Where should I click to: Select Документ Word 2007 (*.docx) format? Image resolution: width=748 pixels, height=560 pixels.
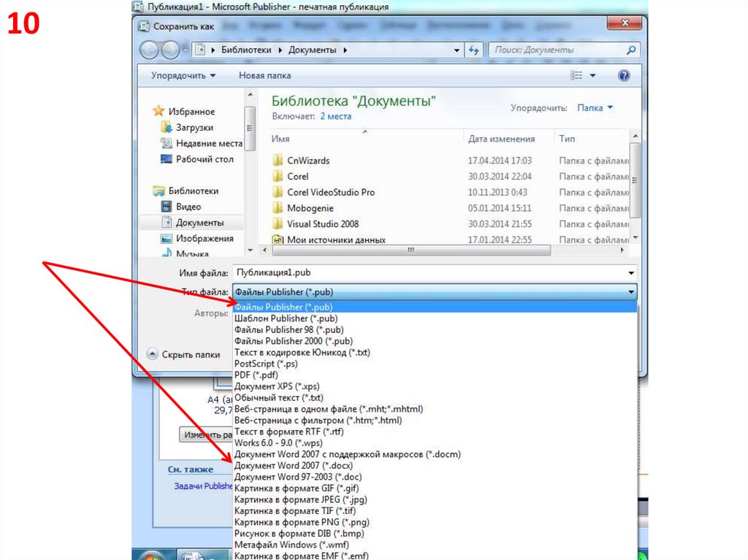coord(291,466)
